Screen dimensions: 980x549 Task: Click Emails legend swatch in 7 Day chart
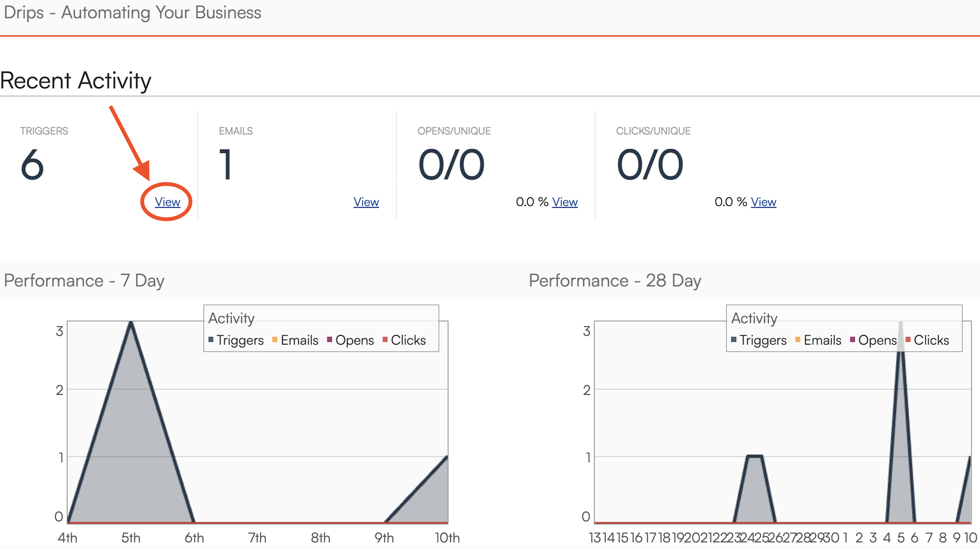275,339
